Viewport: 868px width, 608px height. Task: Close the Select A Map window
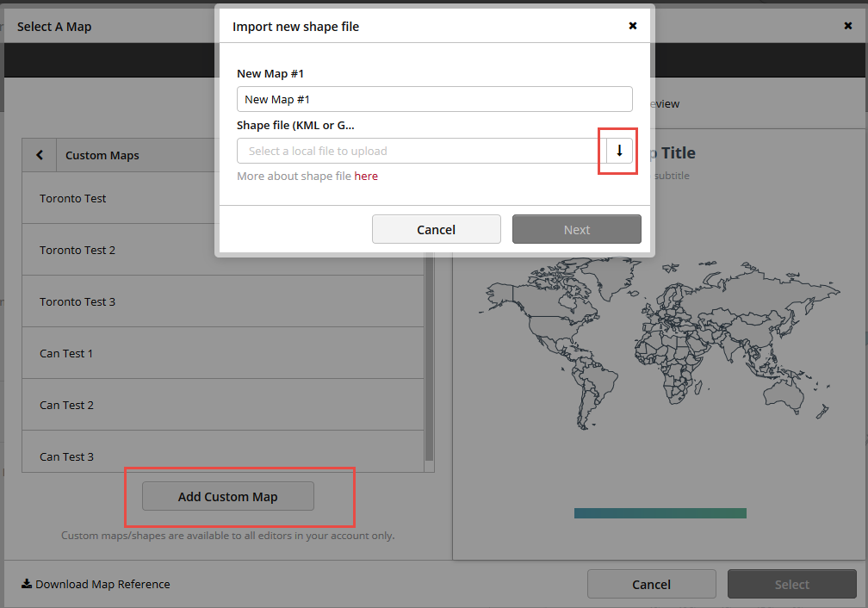(848, 26)
